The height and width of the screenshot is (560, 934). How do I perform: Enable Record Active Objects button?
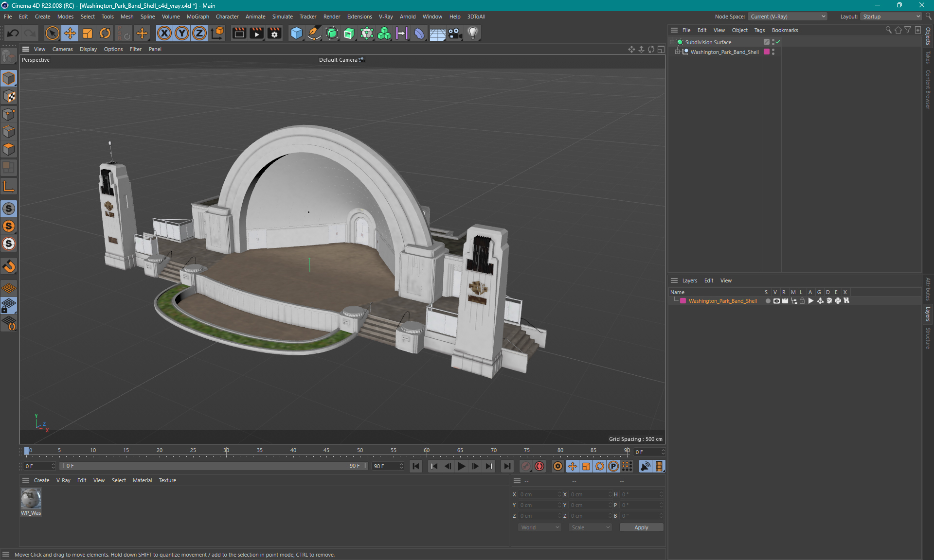coord(526,466)
